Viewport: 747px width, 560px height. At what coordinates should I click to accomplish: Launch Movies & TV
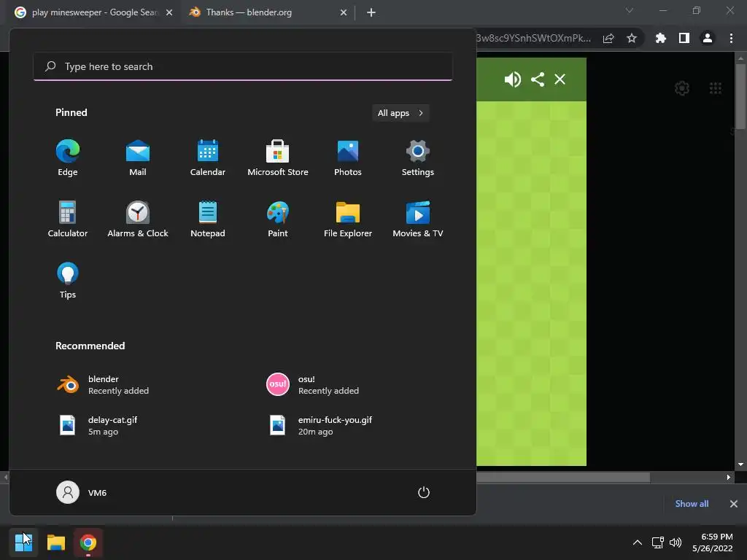[x=418, y=219]
